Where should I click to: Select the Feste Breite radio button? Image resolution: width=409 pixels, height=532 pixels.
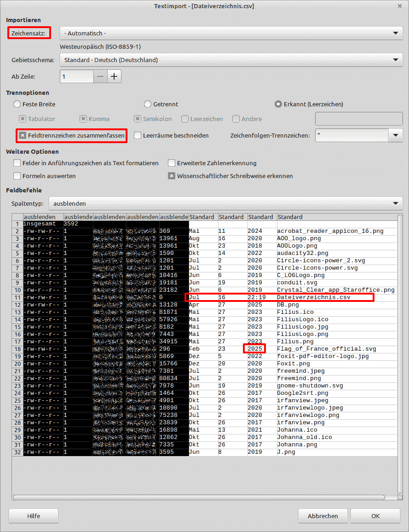(x=17, y=104)
